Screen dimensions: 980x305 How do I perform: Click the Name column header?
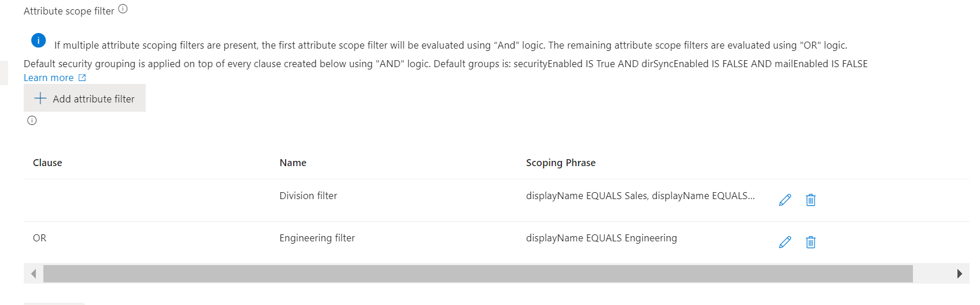pyautogui.click(x=293, y=163)
